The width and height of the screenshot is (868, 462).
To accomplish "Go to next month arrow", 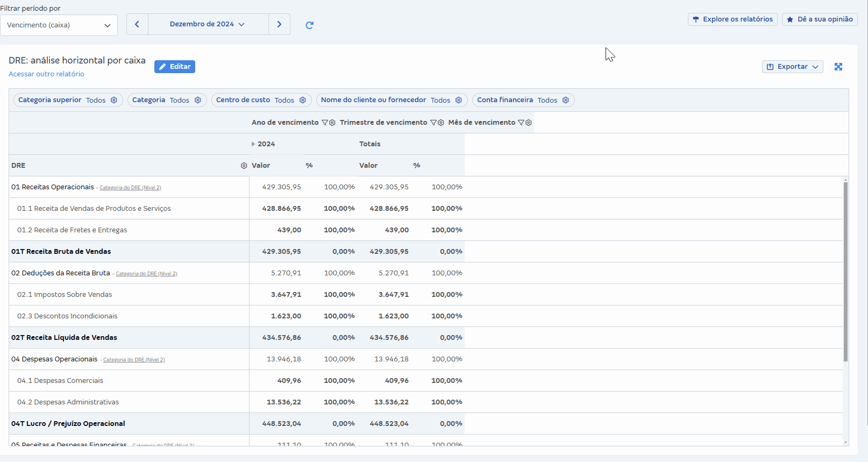I will pyautogui.click(x=279, y=24).
